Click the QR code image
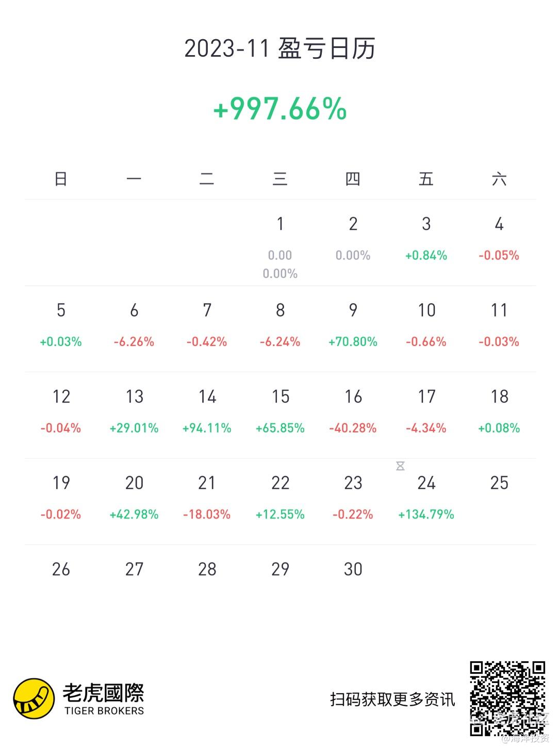The image size is (560, 751). (x=507, y=699)
